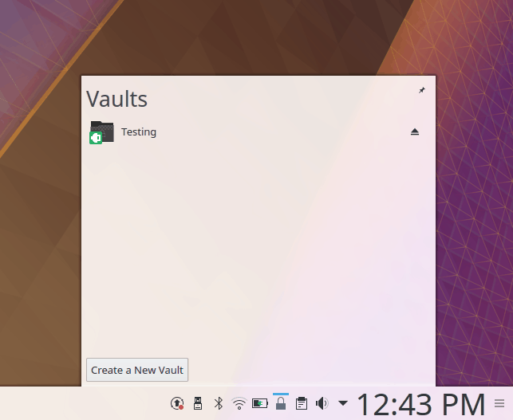Open Wi-Fi networks tray icon
Viewport: 513px width, 420px height.
point(239,403)
